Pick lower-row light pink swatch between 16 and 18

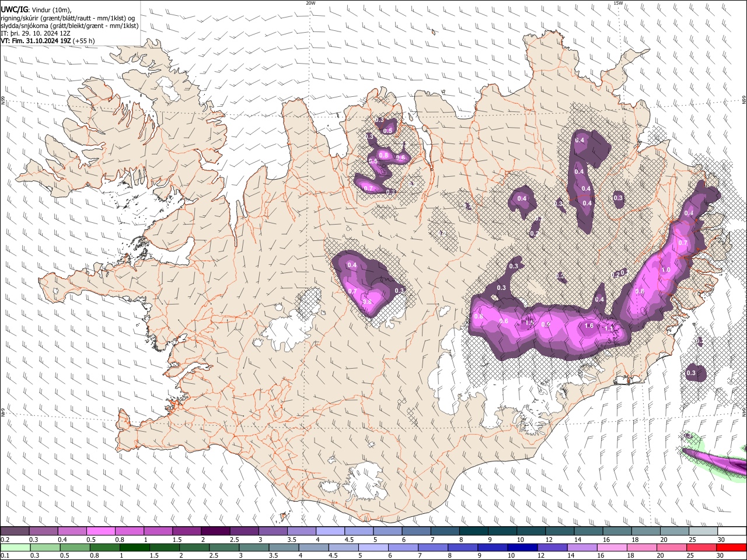[x=612, y=548]
